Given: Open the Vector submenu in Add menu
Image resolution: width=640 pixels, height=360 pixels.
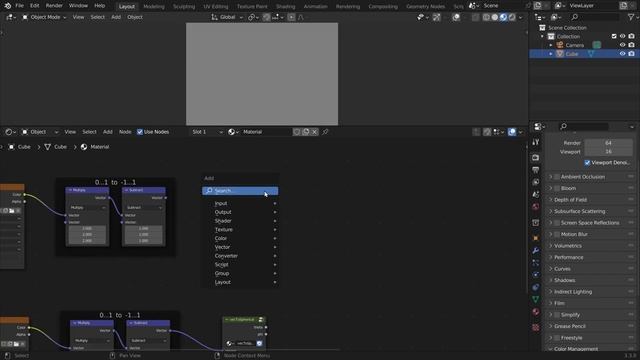Looking at the screenshot, I should pos(240,247).
